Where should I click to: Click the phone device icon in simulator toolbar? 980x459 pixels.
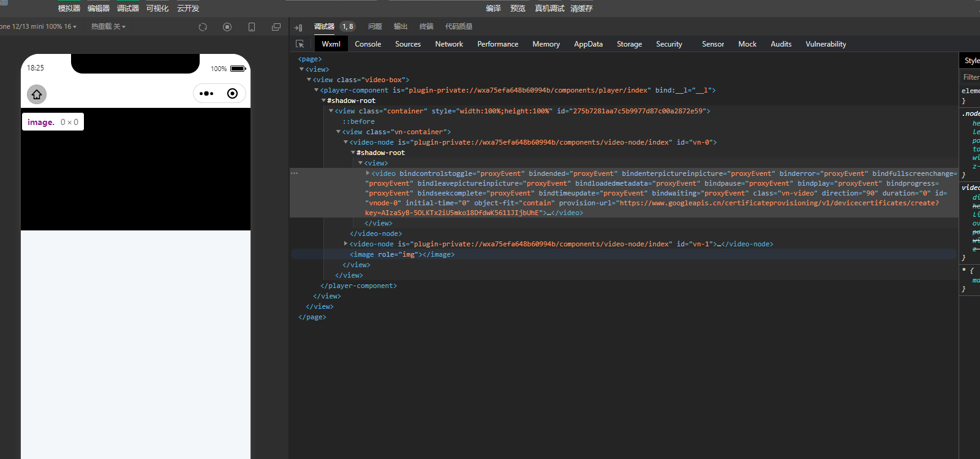coord(252,27)
